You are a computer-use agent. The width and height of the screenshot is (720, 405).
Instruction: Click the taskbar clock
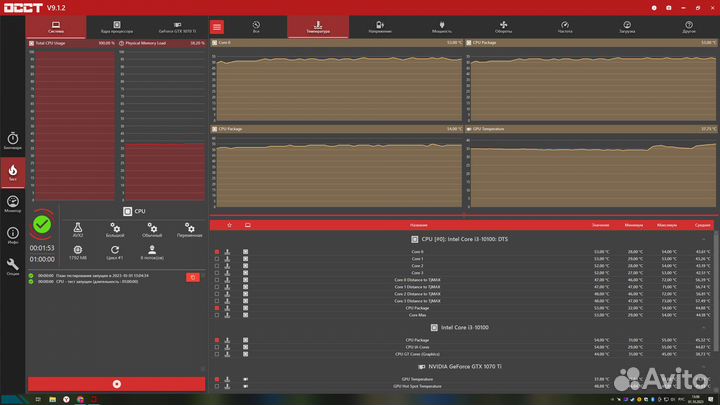point(695,399)
